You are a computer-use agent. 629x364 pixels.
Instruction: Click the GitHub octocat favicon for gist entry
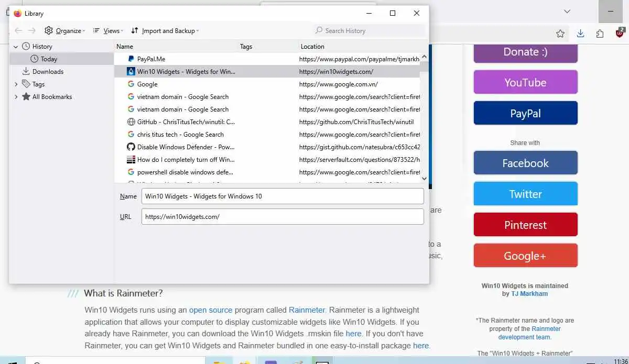(x=131, y=147)
